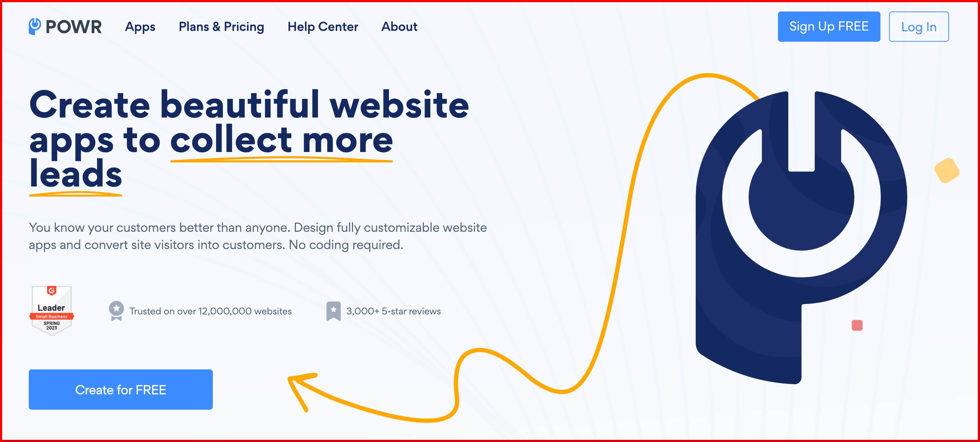Toggle the 12,000,000 websites trust badge
Viewport: 980px width, 442px height.
pyautogui.click(x=200, y=311)
